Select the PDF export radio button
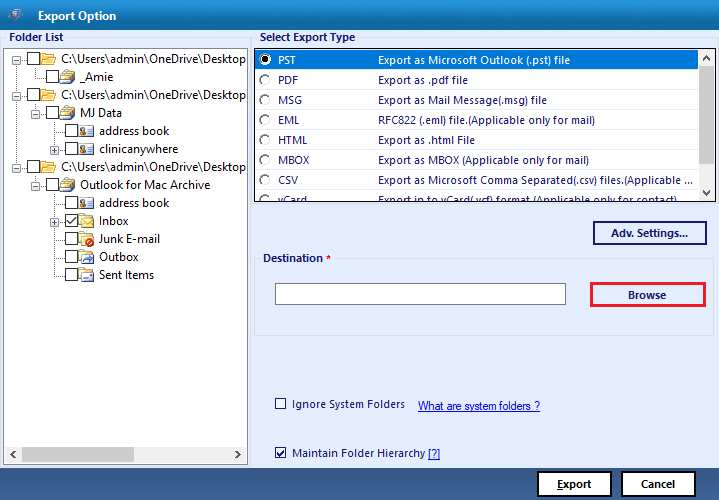 pos(265,80)
